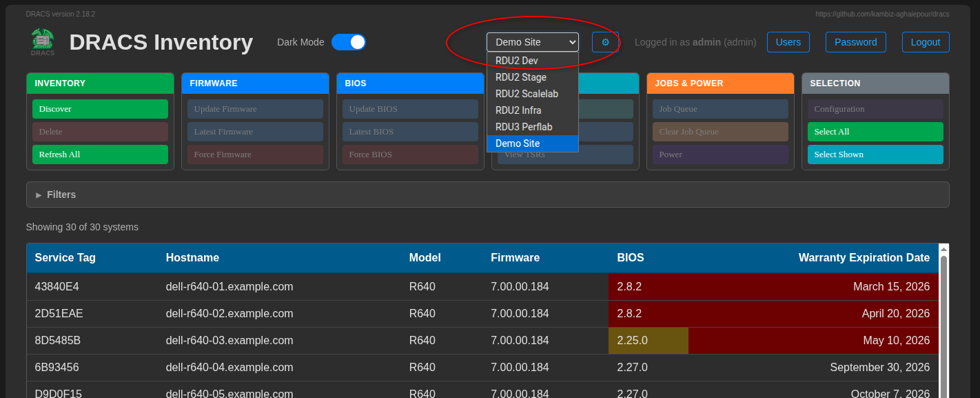Screen dimensions: 980x398
Task: Click hostname dell-r640-01.example.com
Action: [x=229, y=286]
